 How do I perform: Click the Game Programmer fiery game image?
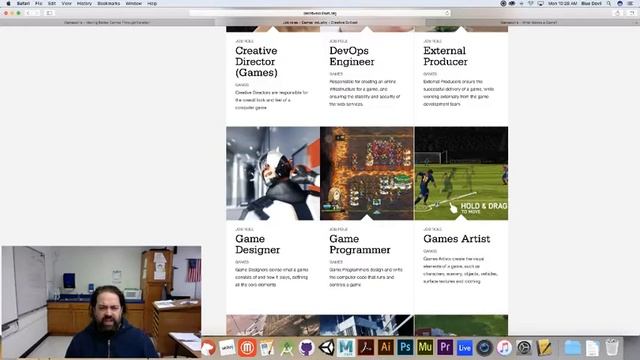coord(367,173)
